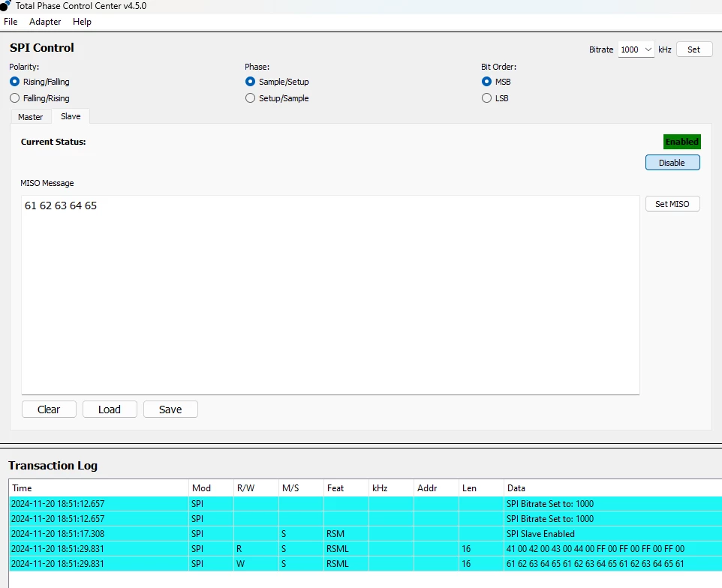
Task: Click the kHz column header in the log
Action: [391, 488]
